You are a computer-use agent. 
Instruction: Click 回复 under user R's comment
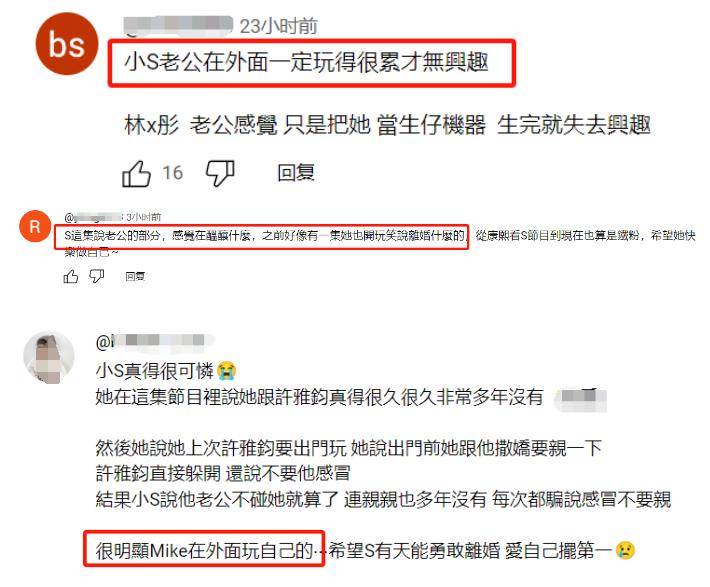(135, 276)
